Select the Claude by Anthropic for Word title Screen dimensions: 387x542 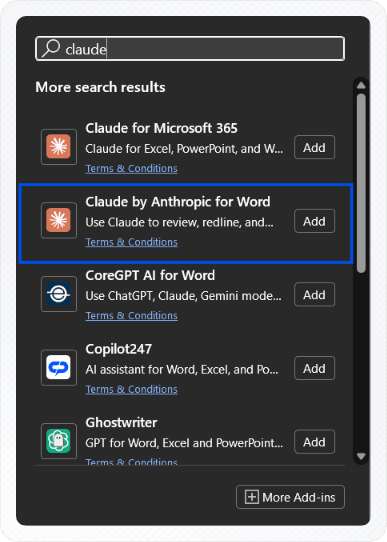[178, 202]
